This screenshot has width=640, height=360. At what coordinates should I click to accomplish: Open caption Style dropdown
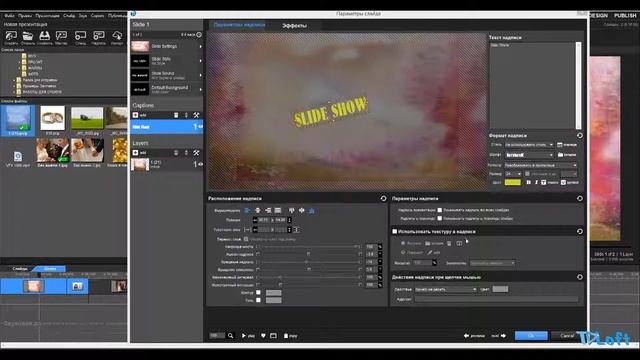(529, 145)
